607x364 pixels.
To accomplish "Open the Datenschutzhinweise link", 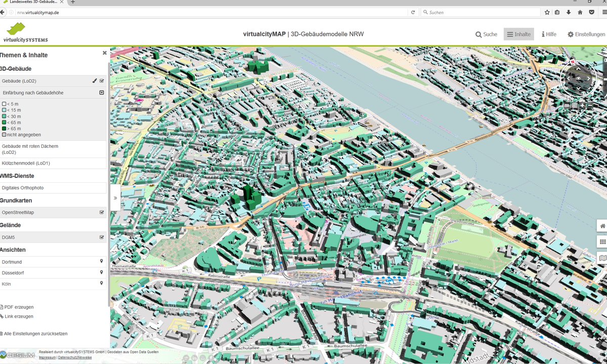I will [75, 357].
